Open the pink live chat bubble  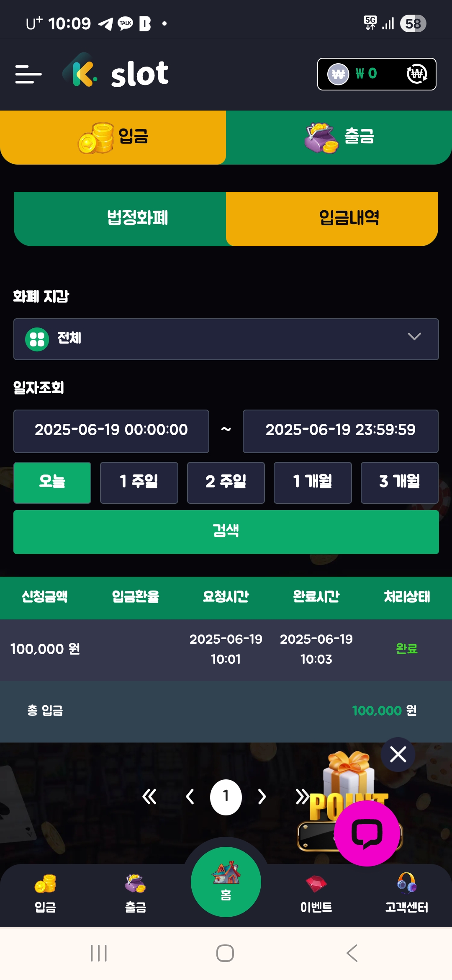click(367, 833)
